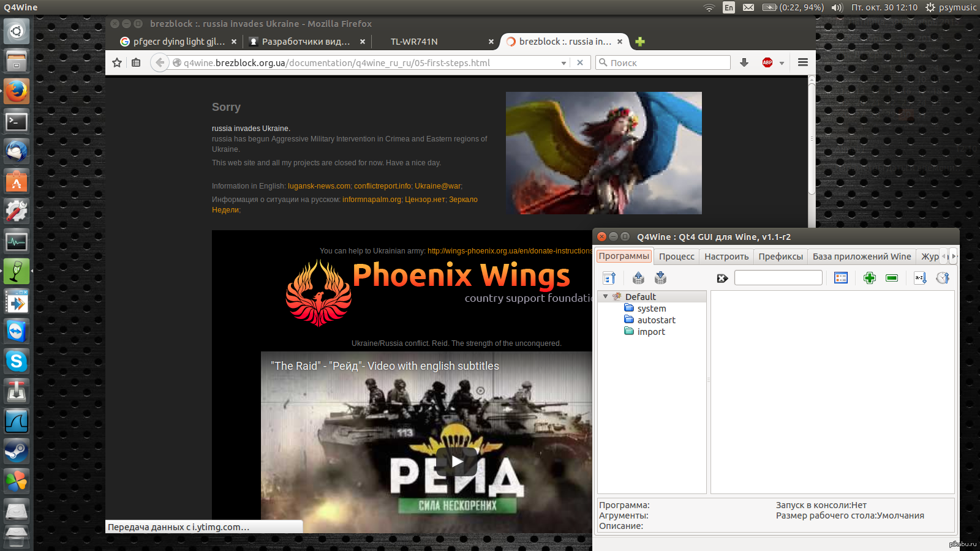Click the Firefox downloads arrow icon

point(744,62)
